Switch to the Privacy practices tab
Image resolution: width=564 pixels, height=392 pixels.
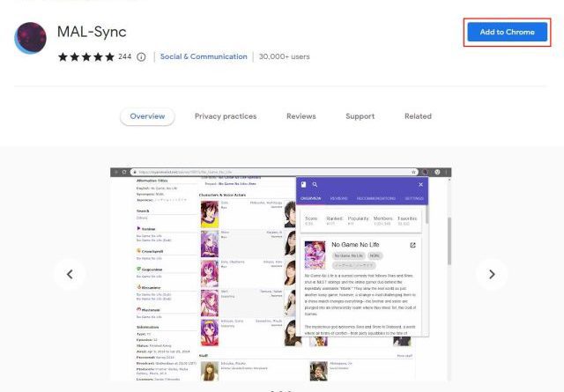tap(226, 116)
